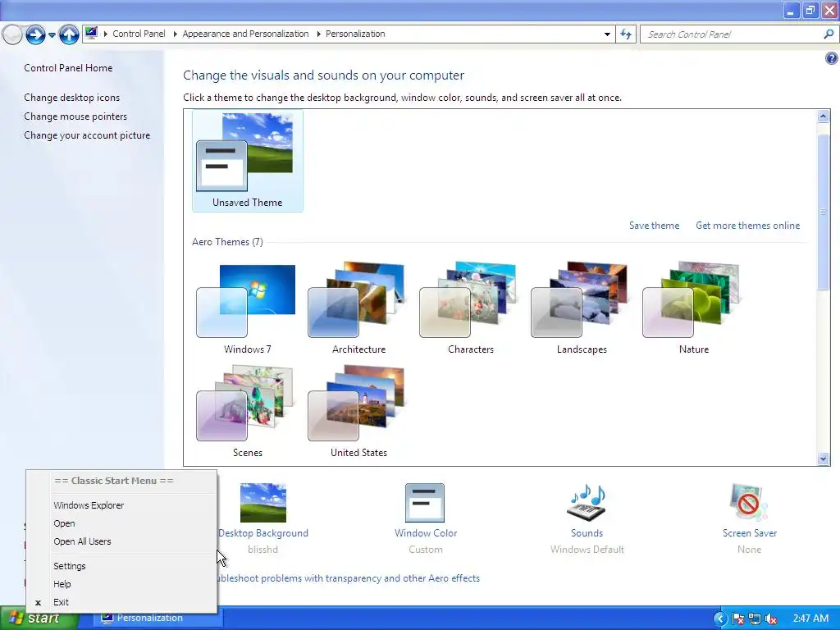840x630 pixels.
Task: Click the muted volume tray icon
Action: 771,619
